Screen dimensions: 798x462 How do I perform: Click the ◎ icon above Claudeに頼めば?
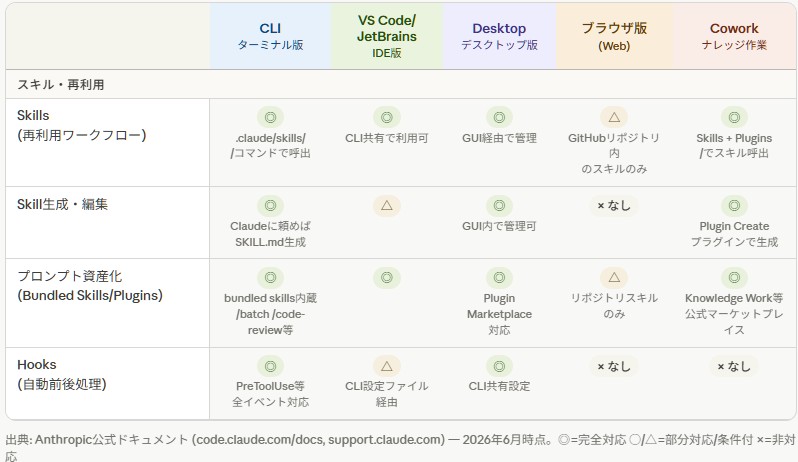[270, 206]
